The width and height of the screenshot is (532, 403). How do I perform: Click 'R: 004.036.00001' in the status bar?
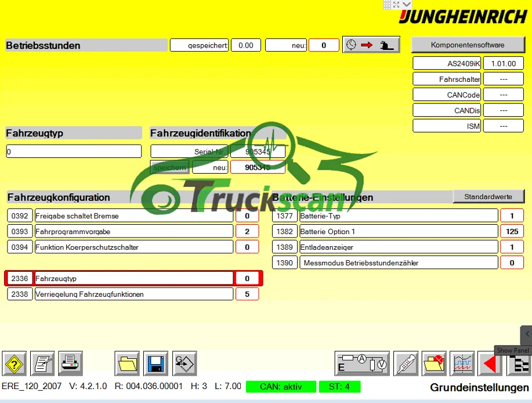coord(149,386)
